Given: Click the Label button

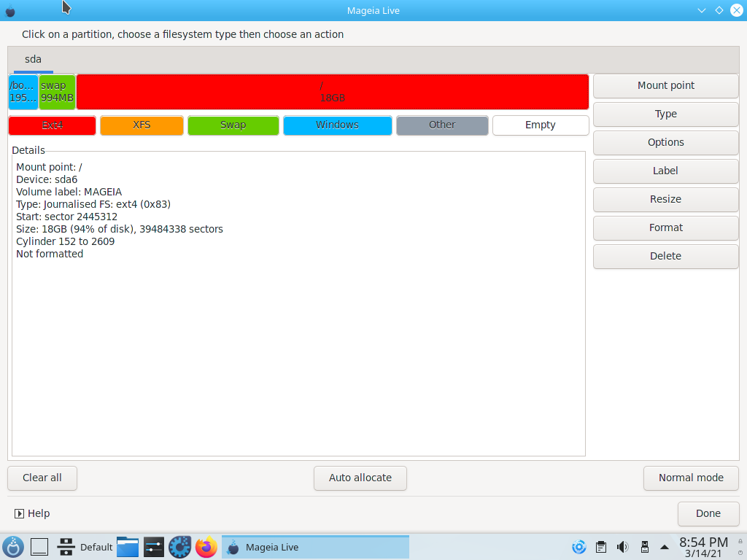Looking at the screenshot, I should point(665,171).
